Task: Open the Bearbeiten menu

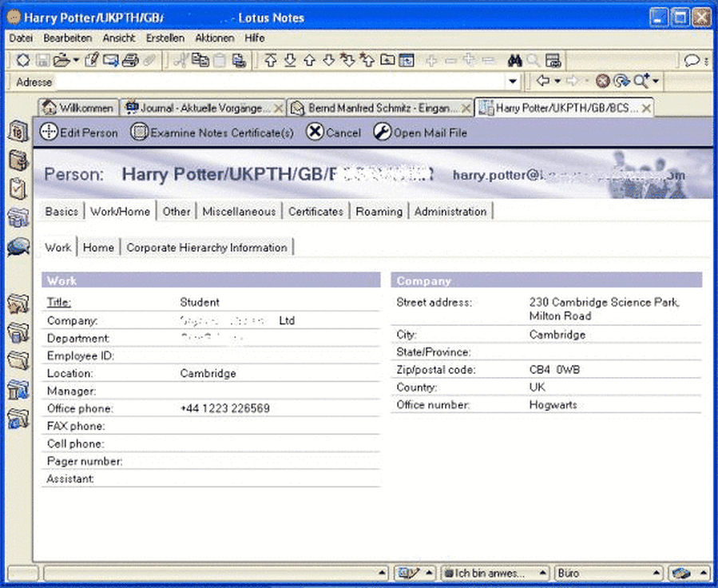Action: pyautogui.click(x=68, y=38)
